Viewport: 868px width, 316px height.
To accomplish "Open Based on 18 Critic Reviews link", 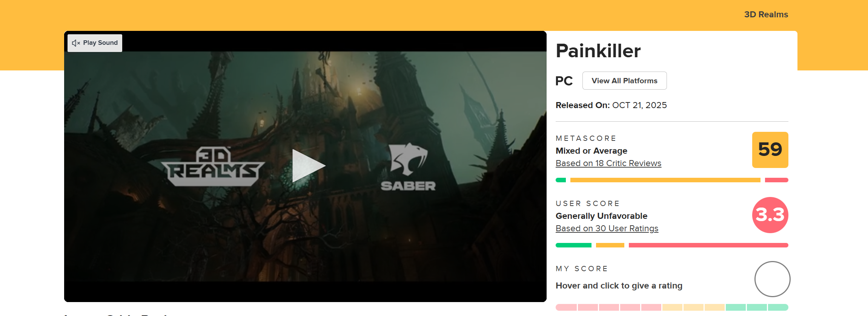I will tap(608, 163).
